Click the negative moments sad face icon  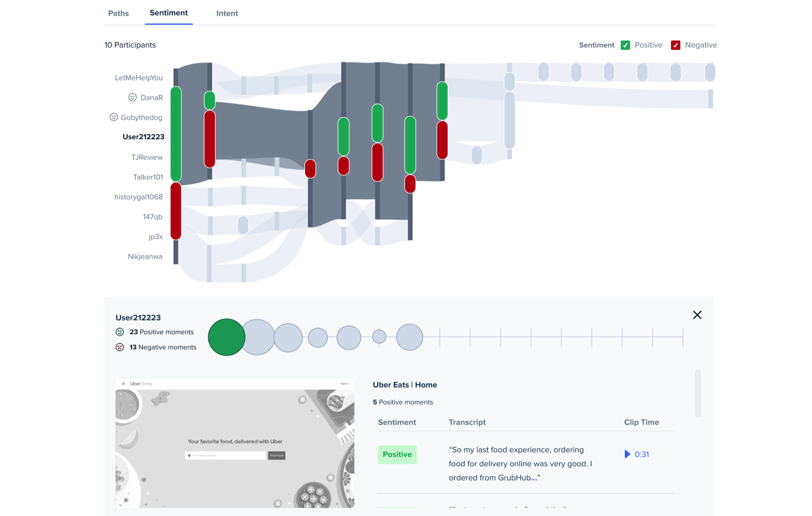120,347
